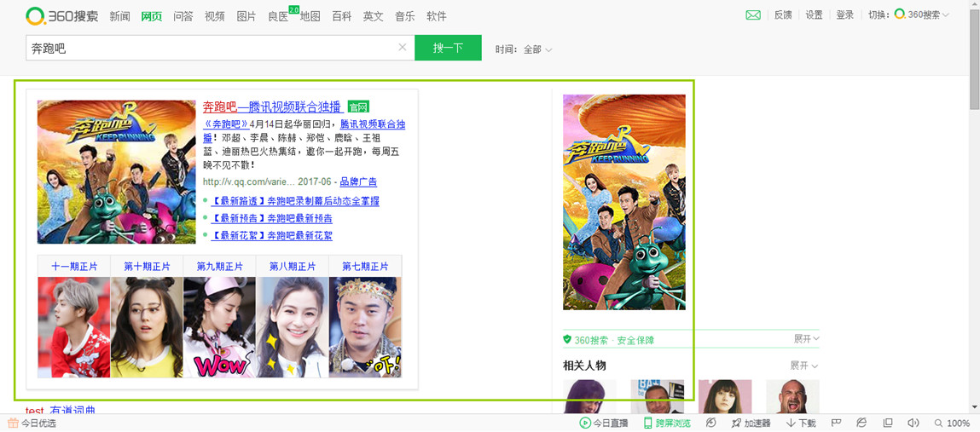Click the flag icon in status bar
980x432 pixels.
point(836,423)
